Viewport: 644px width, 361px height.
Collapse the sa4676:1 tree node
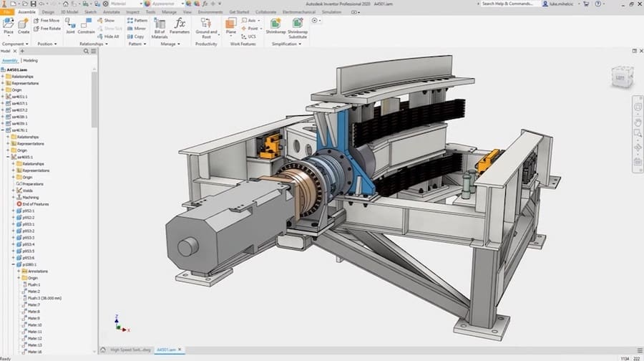tap(4, 130)
